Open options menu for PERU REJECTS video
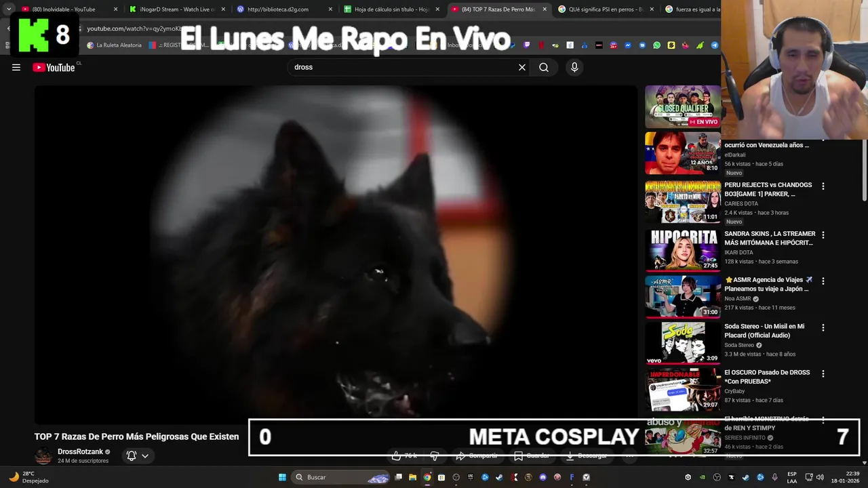The height and width of the screenshot is (488, 868). (823, 186)
